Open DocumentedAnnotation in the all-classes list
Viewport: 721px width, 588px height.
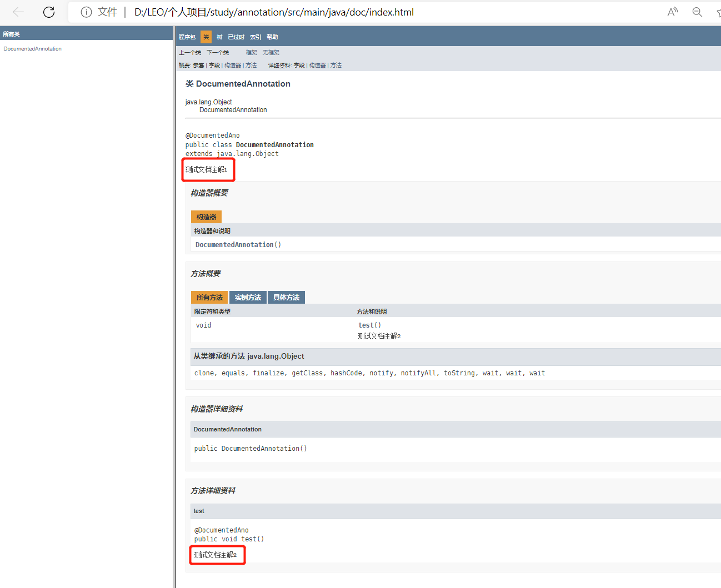[32, 49]
